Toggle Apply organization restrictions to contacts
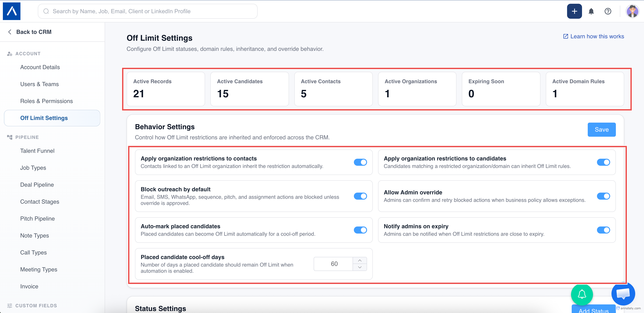Image resolution: width=644 pixels, height=313 pixels. [x=360, y=162]
